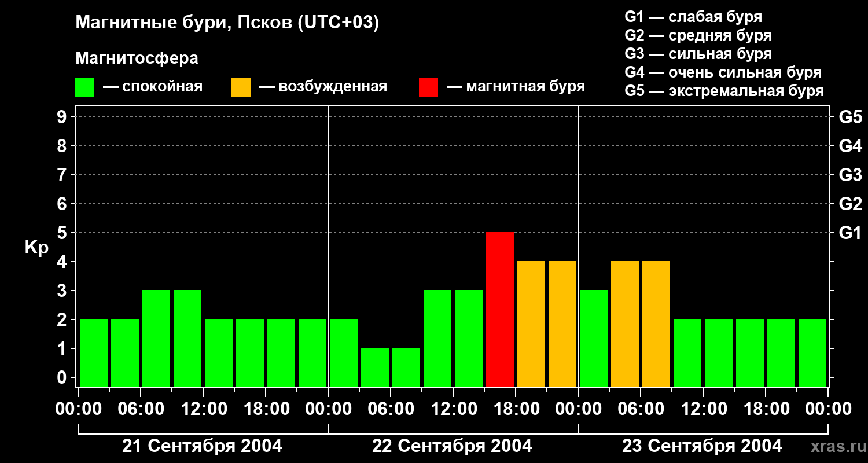Select the "— магнитная буря" legend label
Viewport: 868px width, 463px height.
click(x=516, y=87)
